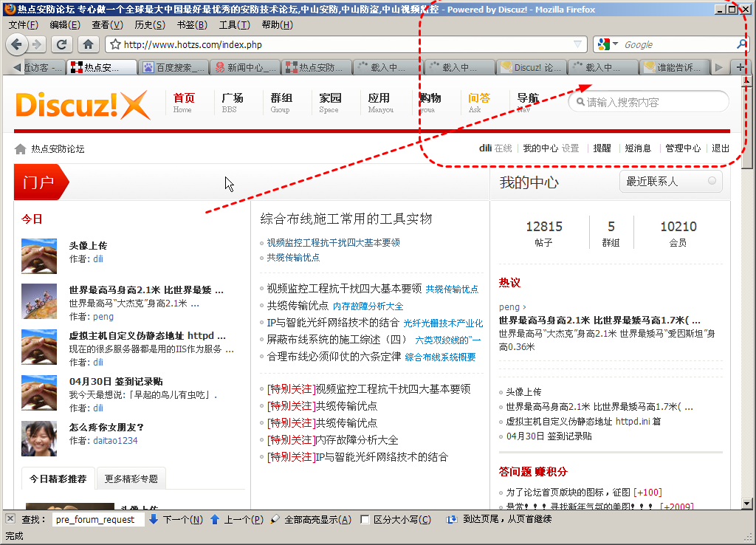This screenshot has height=545, width=756.
Task: Find next match with 下一个(N)
Action: pyautogui.click(x=176, y=519)
